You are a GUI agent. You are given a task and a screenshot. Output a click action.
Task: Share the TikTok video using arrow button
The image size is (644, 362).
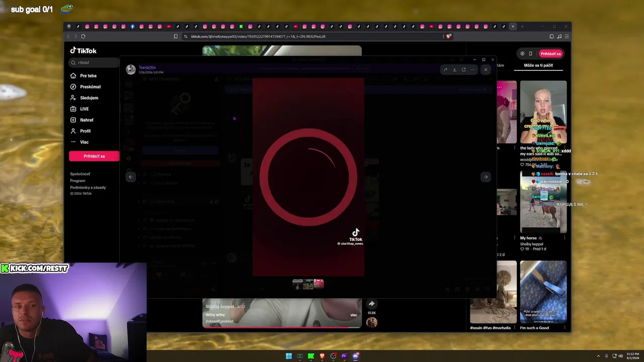pyautogui.click(x=371, y=304)
